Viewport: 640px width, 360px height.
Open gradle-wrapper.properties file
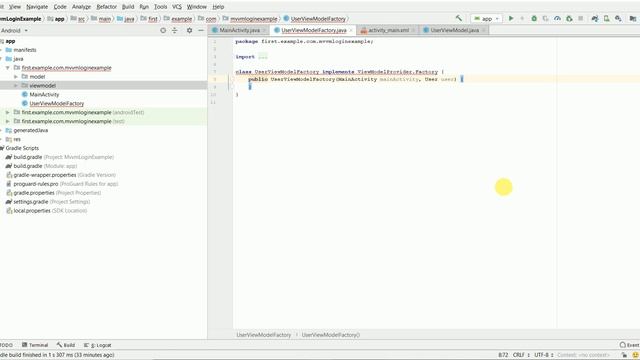tap(64, 175)
